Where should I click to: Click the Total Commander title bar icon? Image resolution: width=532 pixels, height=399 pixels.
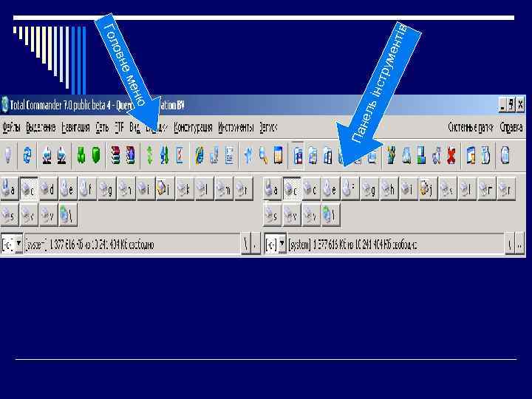4,105
